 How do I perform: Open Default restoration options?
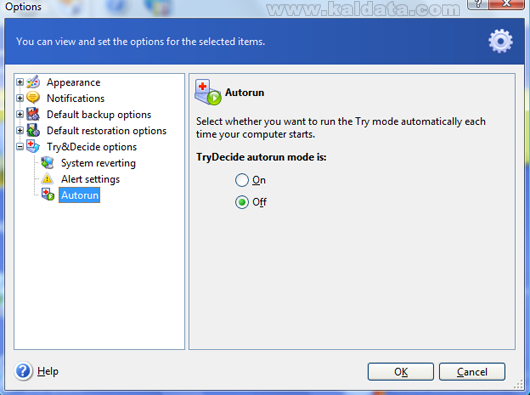coord(106,131)
